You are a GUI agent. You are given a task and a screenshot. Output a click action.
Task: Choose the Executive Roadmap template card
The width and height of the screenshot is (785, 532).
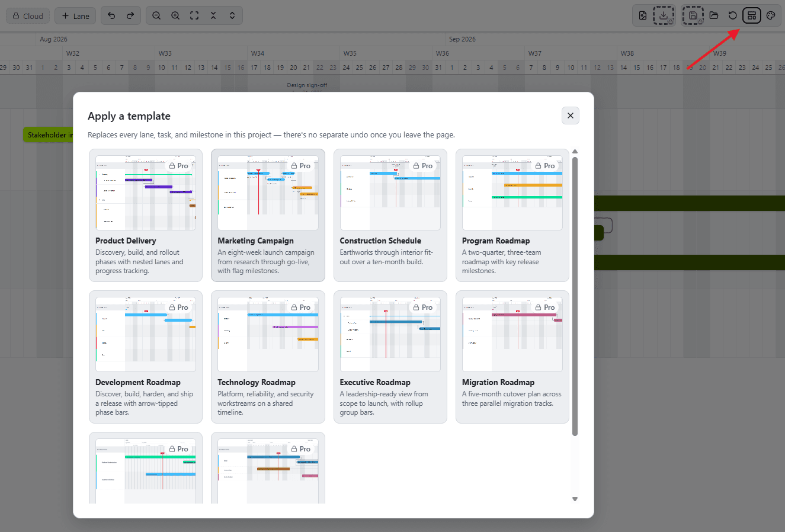[390, 357]
